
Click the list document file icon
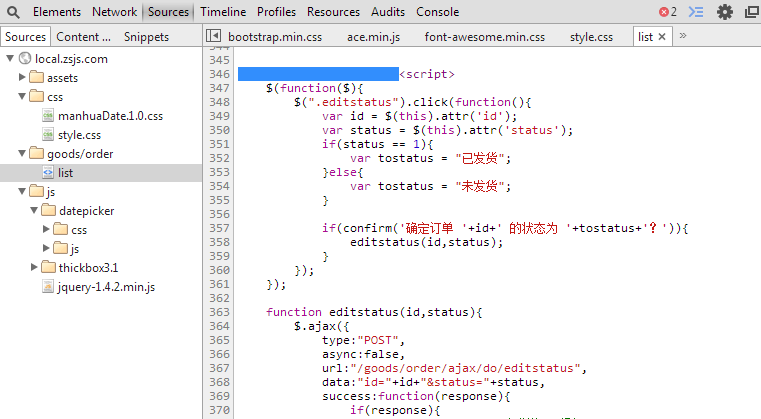coord(48,172)
